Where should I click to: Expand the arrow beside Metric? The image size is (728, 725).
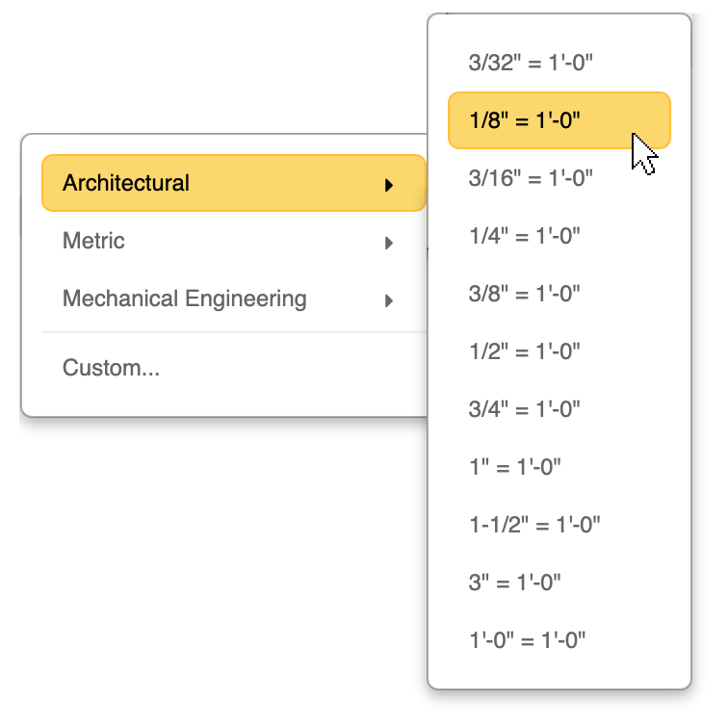(x=389, y=243)
